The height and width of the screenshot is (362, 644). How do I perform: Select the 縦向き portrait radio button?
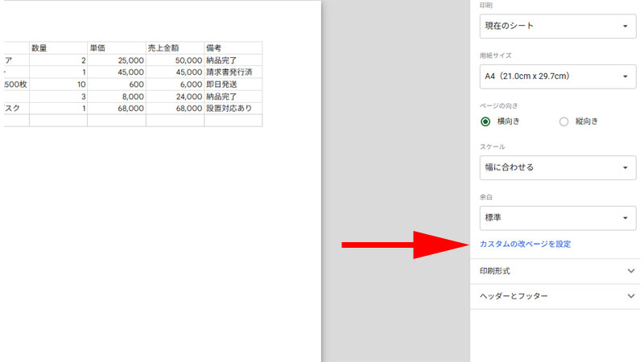click(x=564, y=121)
